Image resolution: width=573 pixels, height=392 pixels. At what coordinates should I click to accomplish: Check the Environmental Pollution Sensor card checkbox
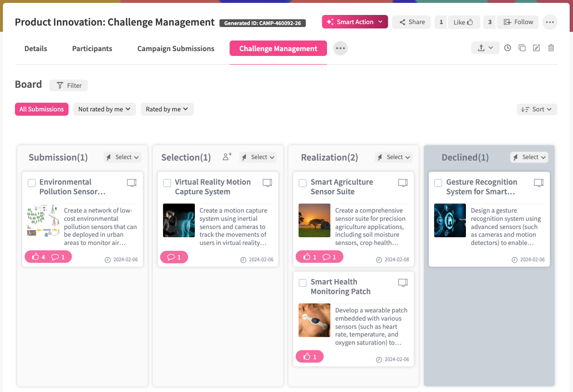pyautogui.click(x=32, y=183)
